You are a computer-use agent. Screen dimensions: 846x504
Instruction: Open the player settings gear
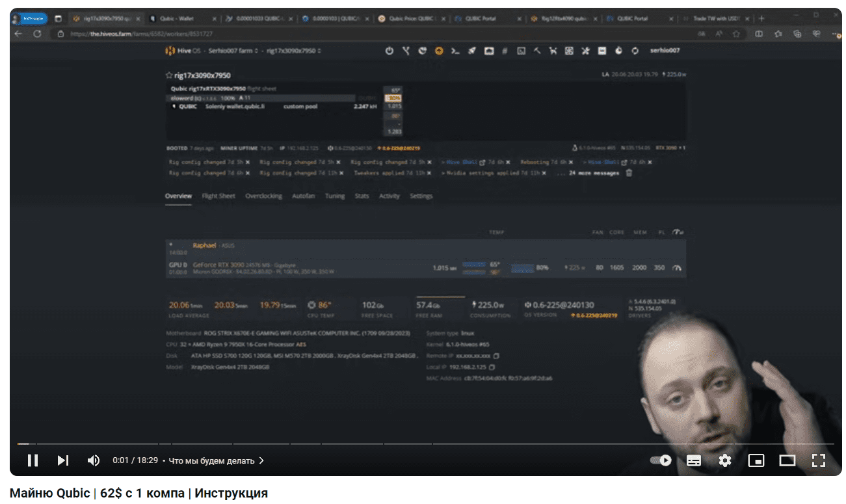(725, 460)
